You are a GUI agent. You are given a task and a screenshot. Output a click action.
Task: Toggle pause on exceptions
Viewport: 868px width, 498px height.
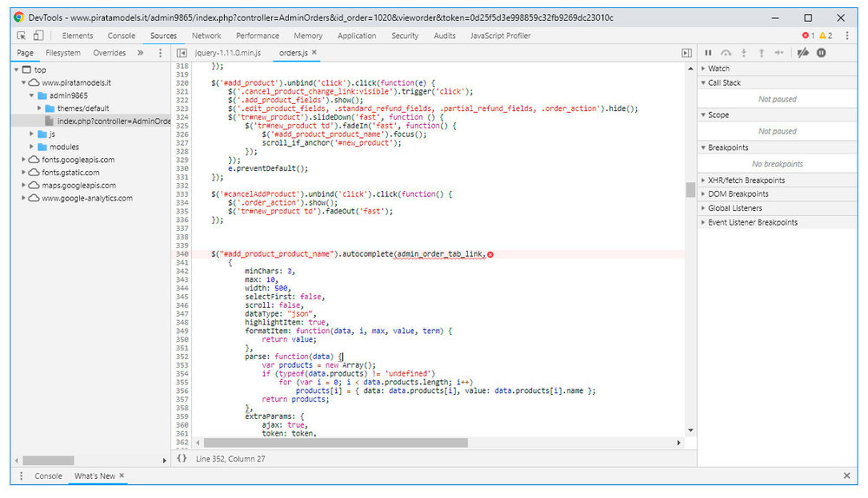point(821,53)
